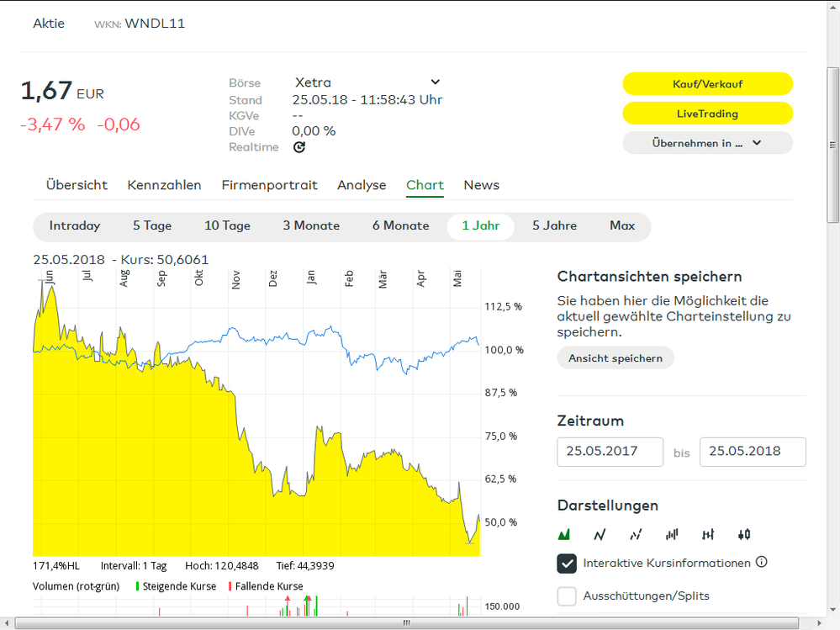Open the Kennzahlen tab
840x630 pixels.
(x=164, y=185)
